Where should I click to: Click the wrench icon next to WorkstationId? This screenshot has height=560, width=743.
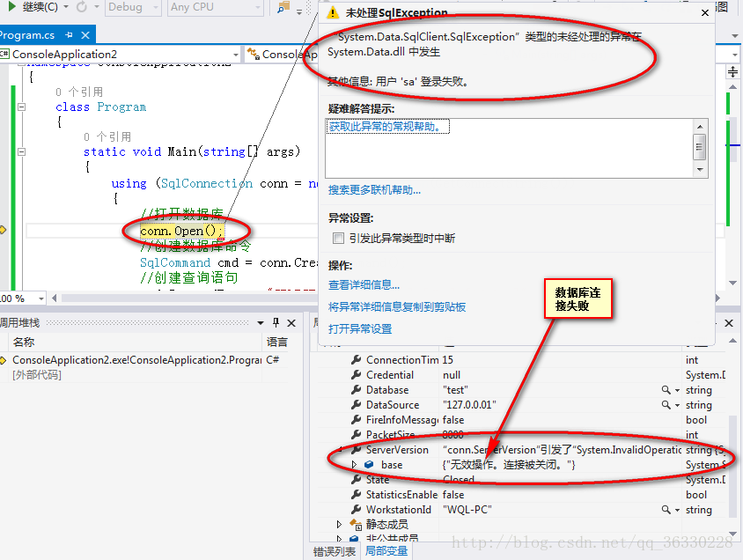[356, 510]
